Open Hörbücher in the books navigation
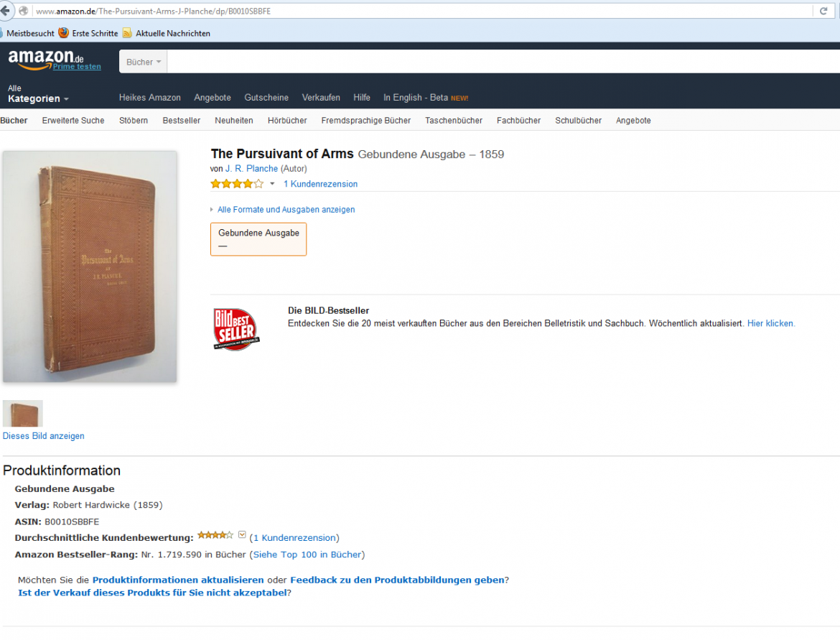840x640 pixels. pos(287,121)
